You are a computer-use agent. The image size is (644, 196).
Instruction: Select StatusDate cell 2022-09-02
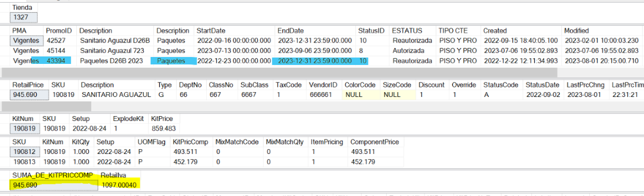click(x=543, y=95)
